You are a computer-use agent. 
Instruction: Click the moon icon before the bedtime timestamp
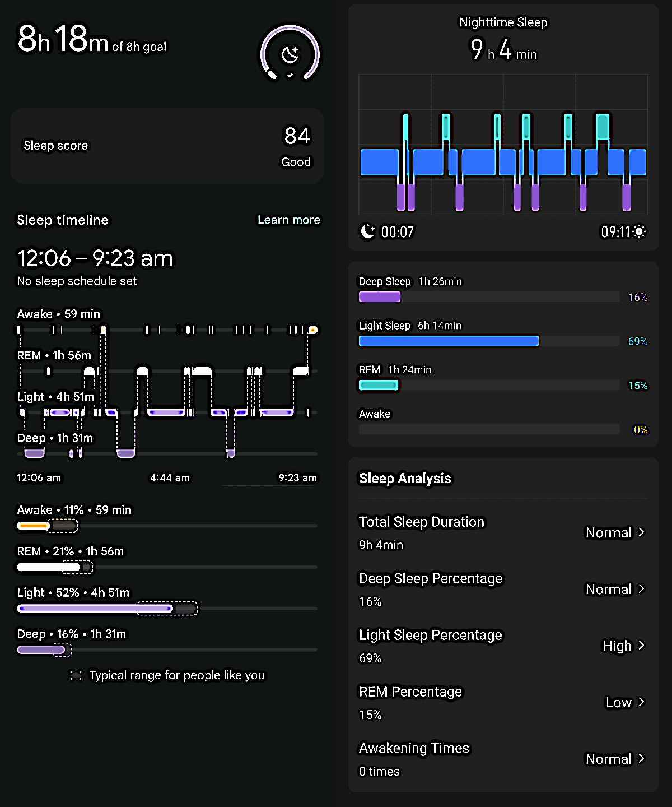click(367, 231)
